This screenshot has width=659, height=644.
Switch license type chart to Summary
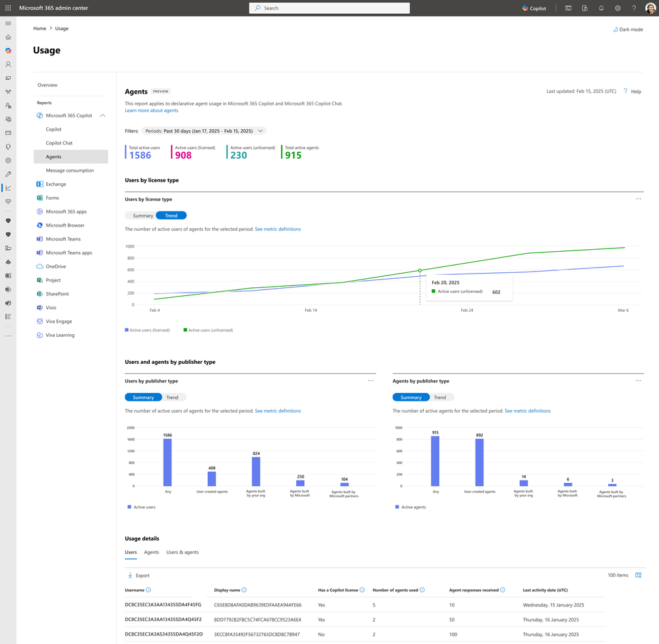(142, 216)
